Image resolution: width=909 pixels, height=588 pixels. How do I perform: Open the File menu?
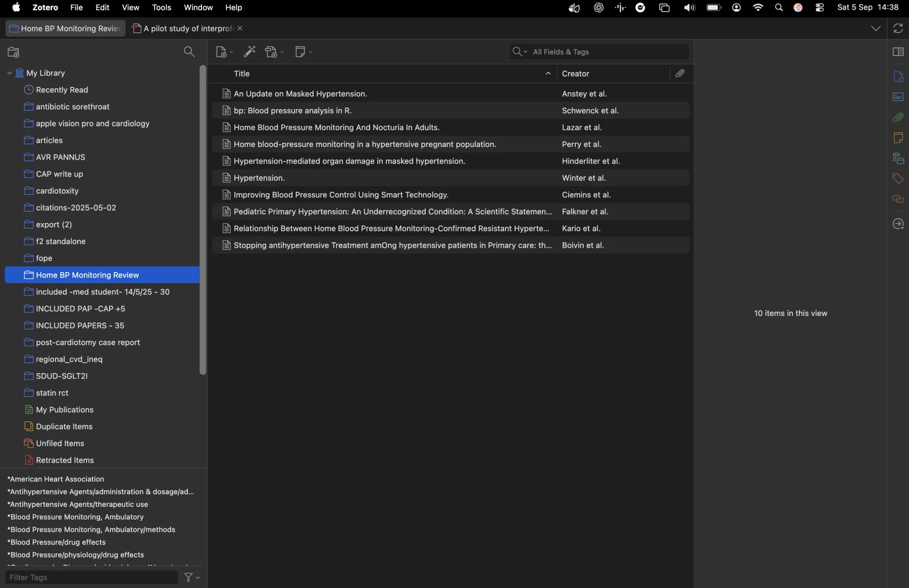76,8
